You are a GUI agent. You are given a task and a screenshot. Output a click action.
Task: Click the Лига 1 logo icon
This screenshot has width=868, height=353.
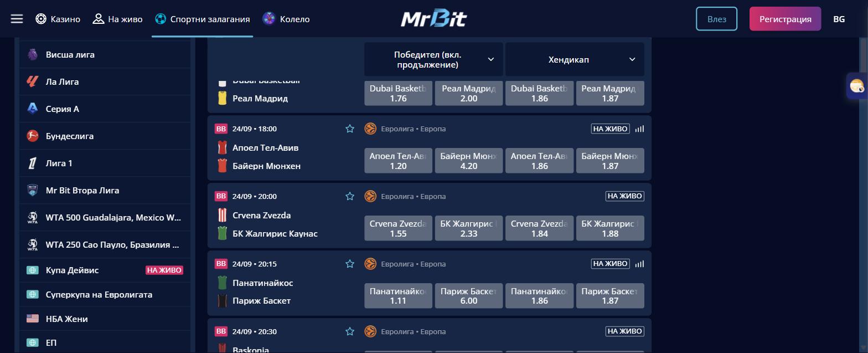[33, 163]
